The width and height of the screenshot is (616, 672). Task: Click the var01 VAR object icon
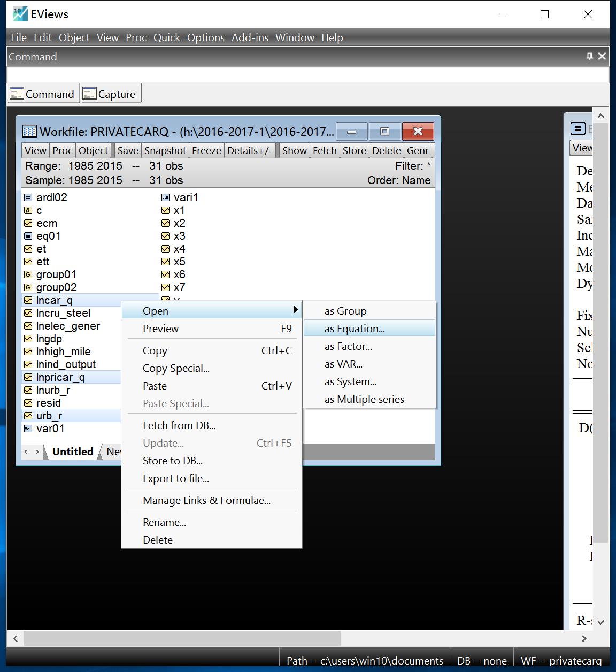(28, 429)
